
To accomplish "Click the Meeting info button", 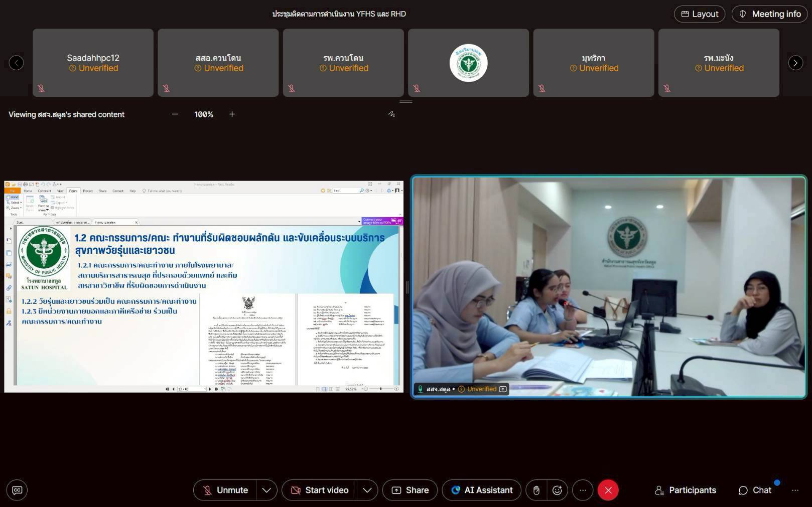I will pos(769,14).
